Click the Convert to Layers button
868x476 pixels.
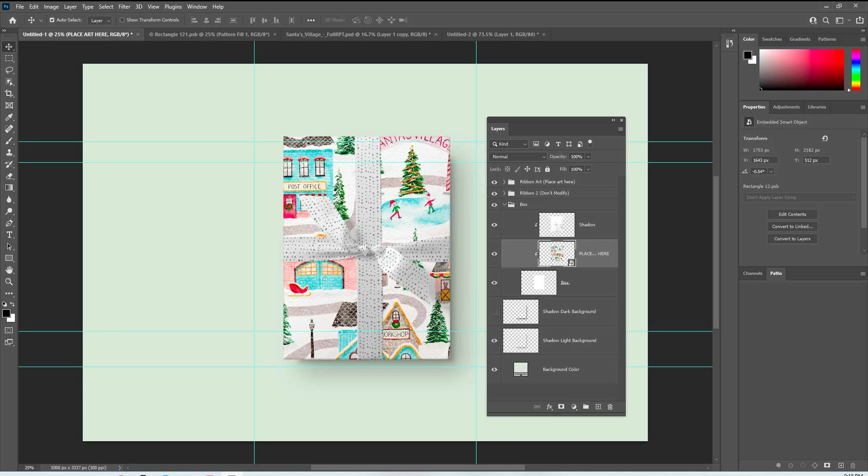tap(792, 239)
